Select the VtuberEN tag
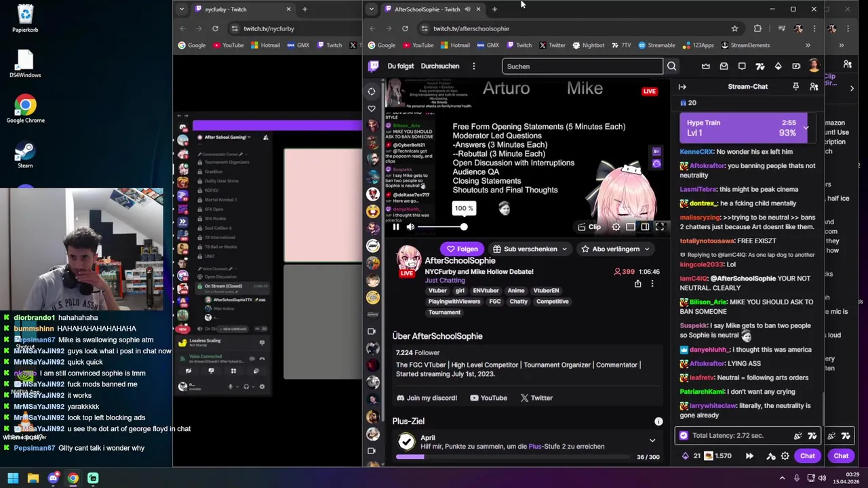This screenshot has width=868, height=488. 546,291
